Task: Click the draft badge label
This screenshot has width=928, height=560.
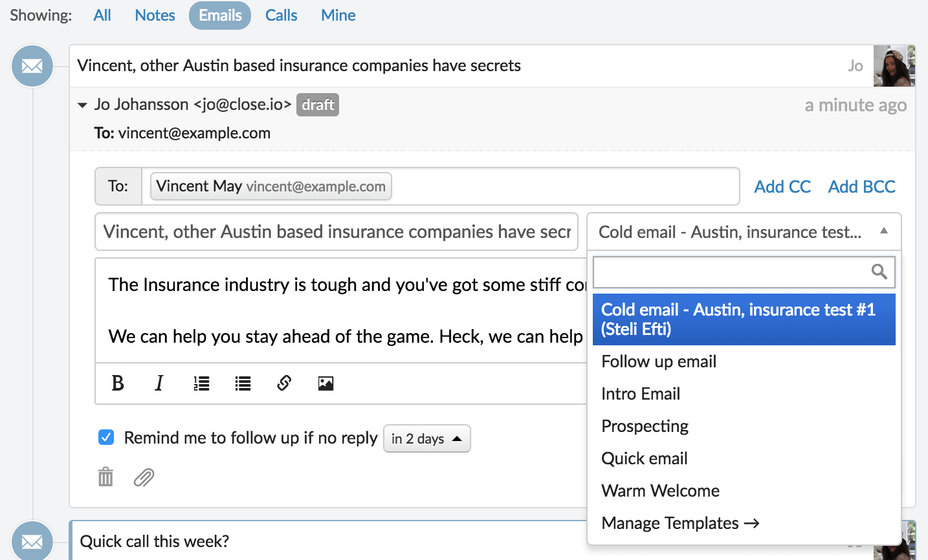Action: [x=318, y=105]
